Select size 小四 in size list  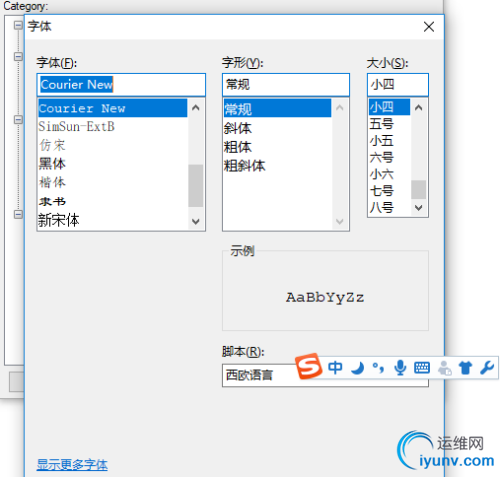(x=389, y=107)
